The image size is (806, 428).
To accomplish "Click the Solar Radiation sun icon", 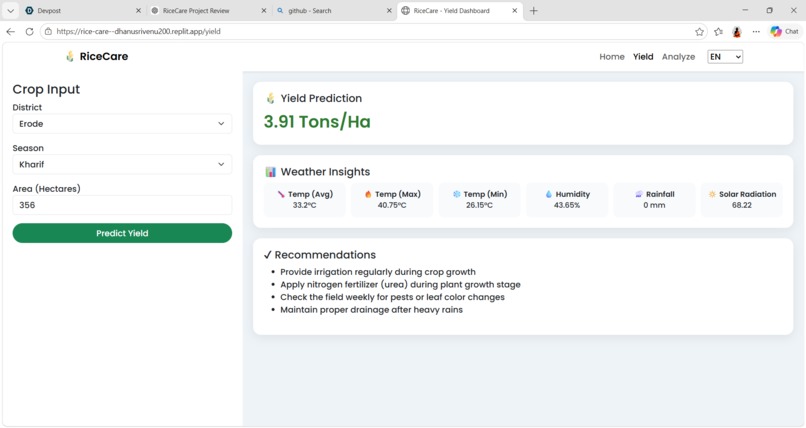I will pyautogui.click(x=712, y=194).
